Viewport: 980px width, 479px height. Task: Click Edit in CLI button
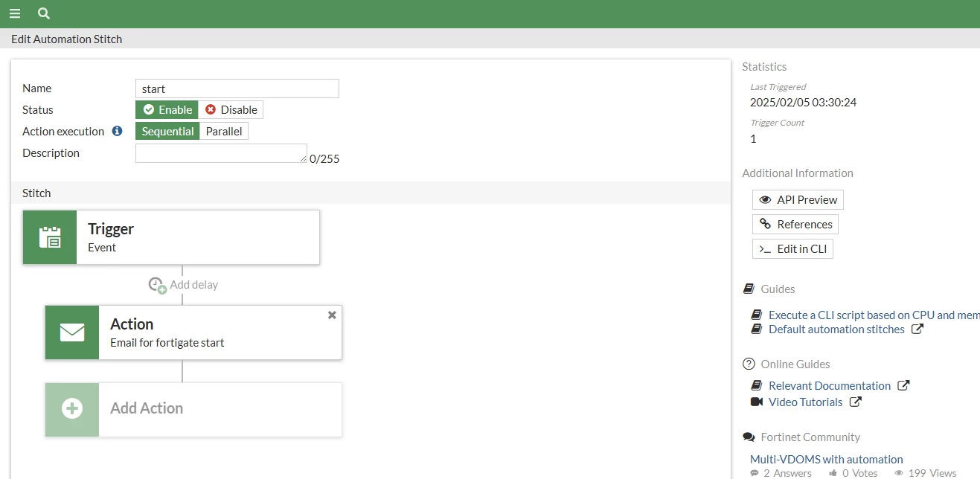(792, 248)
